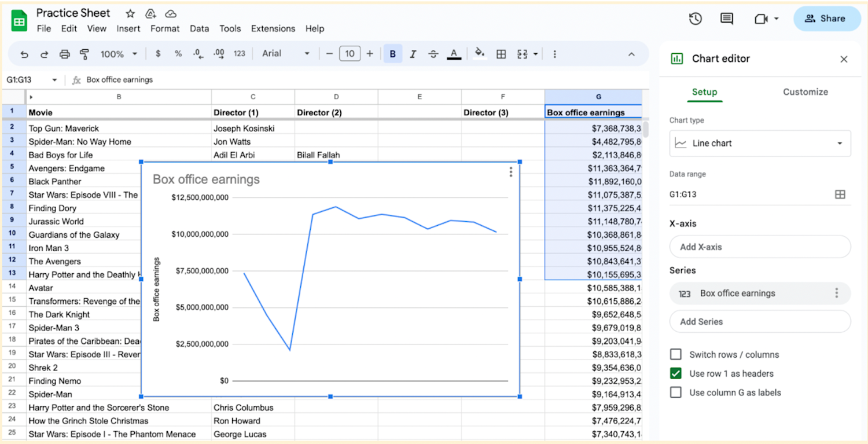Redo the last action
The image size is (868, 444).
tap(45, 54)
